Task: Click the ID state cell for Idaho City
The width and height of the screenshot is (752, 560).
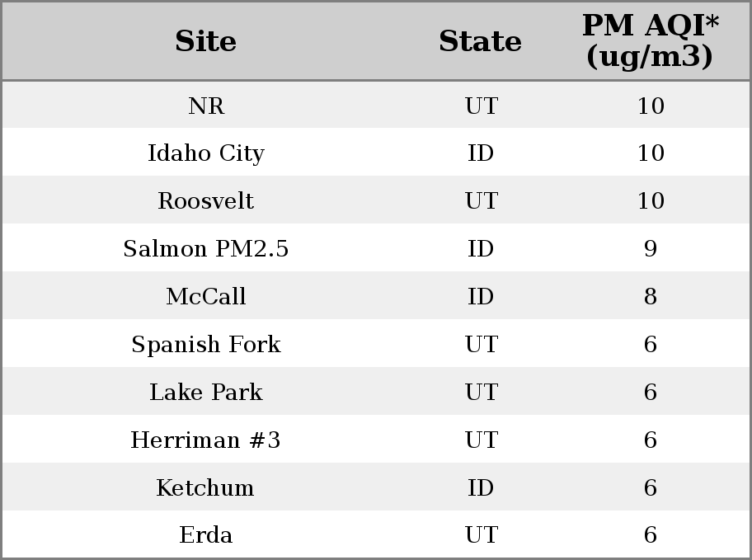Action: 481,153
